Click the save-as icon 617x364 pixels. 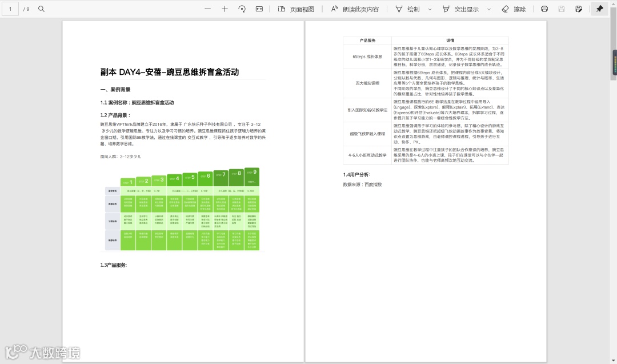point(578,9)
